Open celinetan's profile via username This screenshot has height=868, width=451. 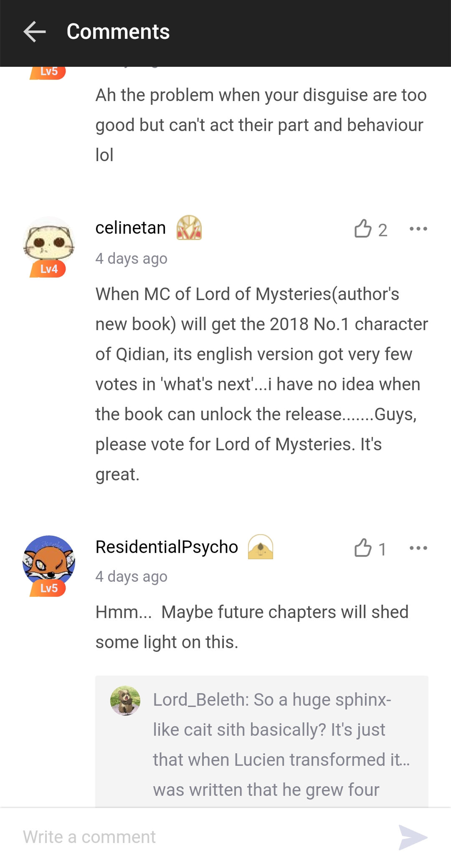coord(131,228)
